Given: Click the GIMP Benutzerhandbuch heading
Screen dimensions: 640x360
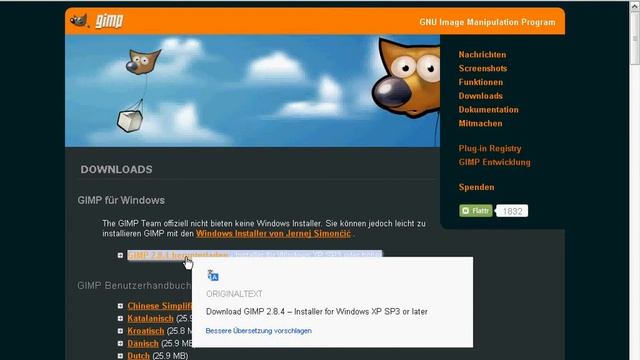Looking at the screenshot, I should [134, 286].
